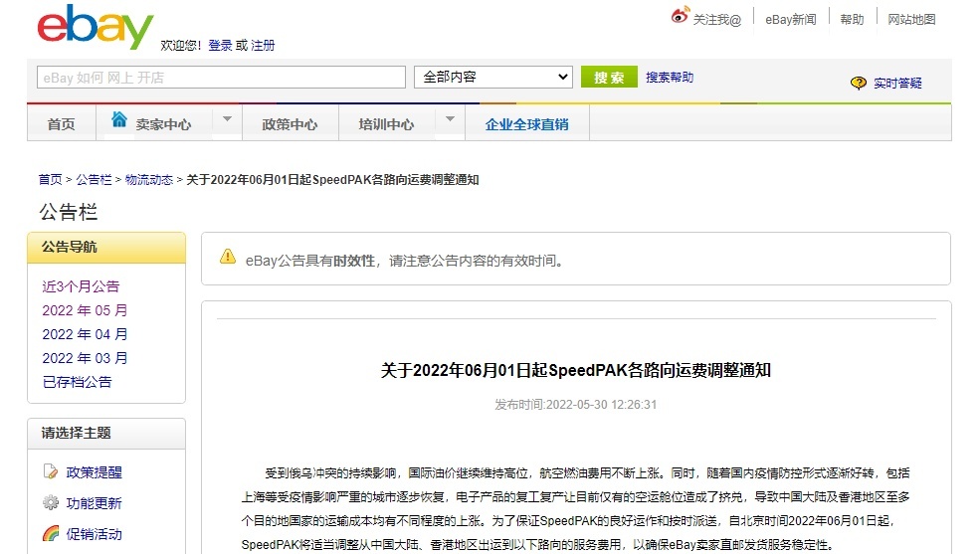Click the 政策提醒 notepad icon
Viewport: 980px width, 554px height.
coord(51,471)
